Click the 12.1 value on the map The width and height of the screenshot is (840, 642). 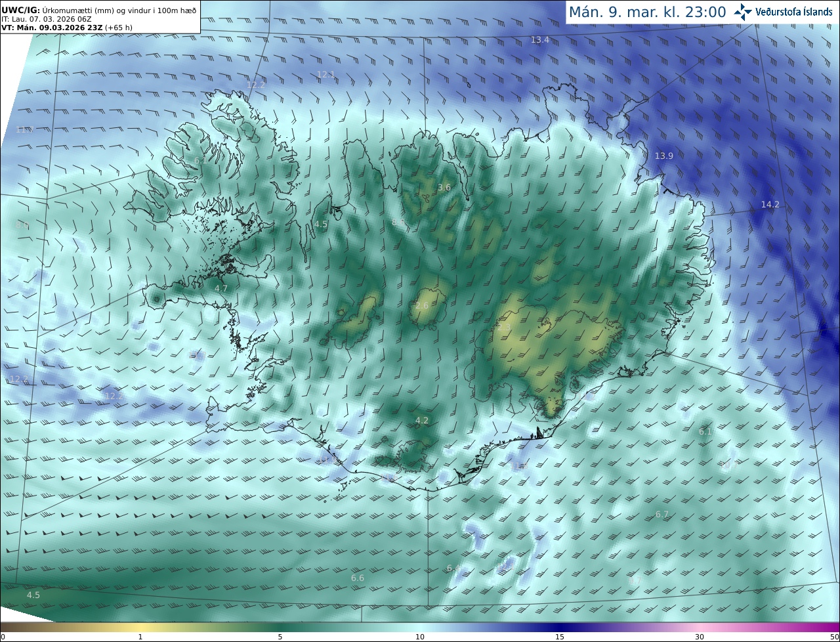click(326, 75)
